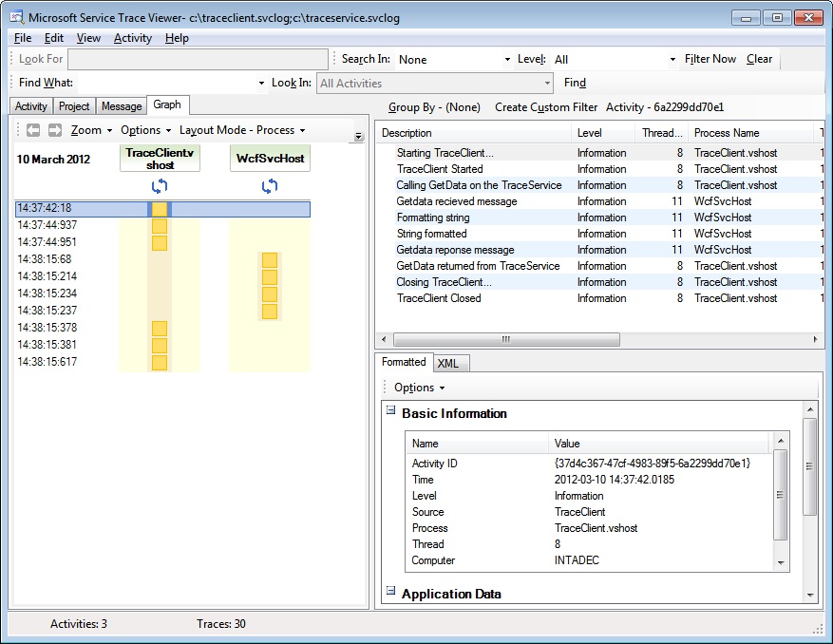This screenshot has width=833, height=644.
Task: Select the highlighted trace block at 14:37:42:18
Action: coord(160,209)
